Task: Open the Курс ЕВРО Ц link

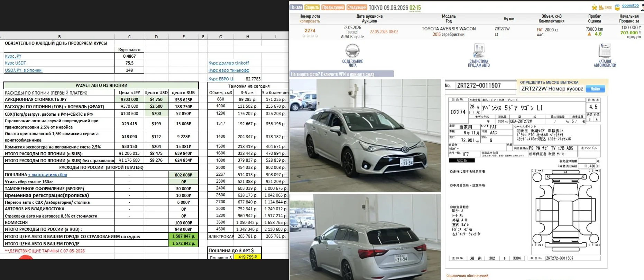Action: click(221, 79)
